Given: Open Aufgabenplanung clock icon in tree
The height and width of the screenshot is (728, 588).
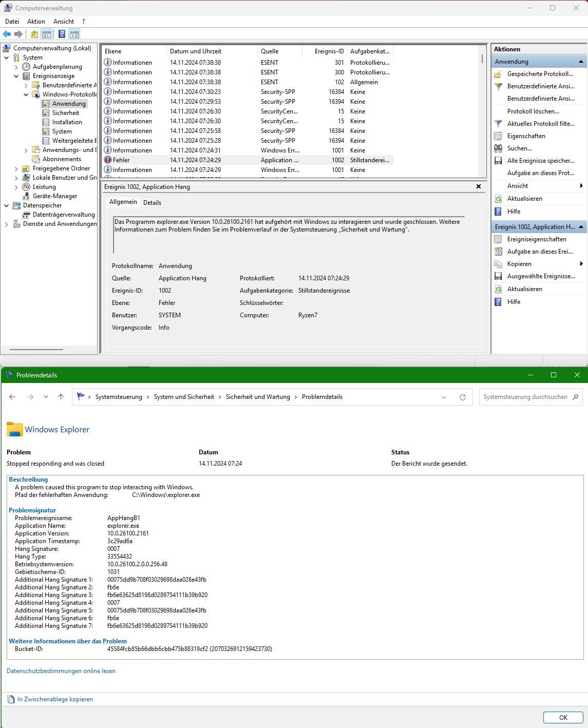Looking at the screenshot, I should tap(26, 67).
